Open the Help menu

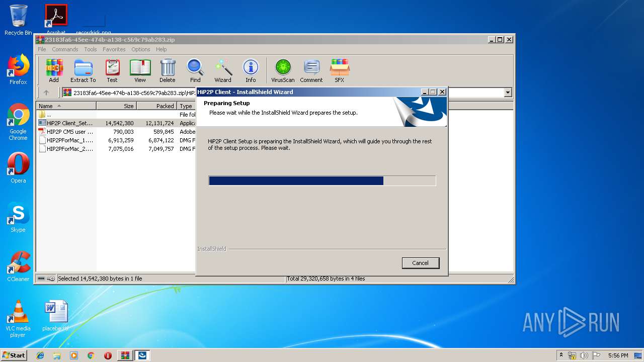tap(161, 49)
